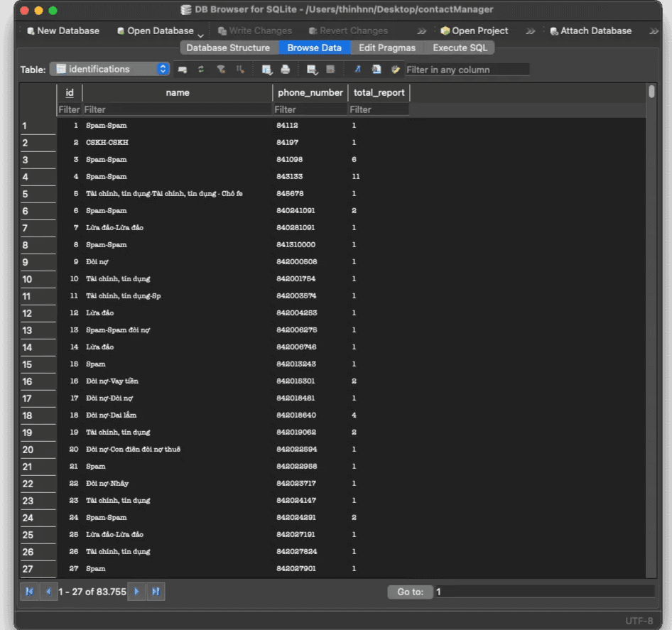Expand toolbar overflow after Attach Database
Image resolution: width=672 pixels, height=630 pixels.
tap(654, 31)
